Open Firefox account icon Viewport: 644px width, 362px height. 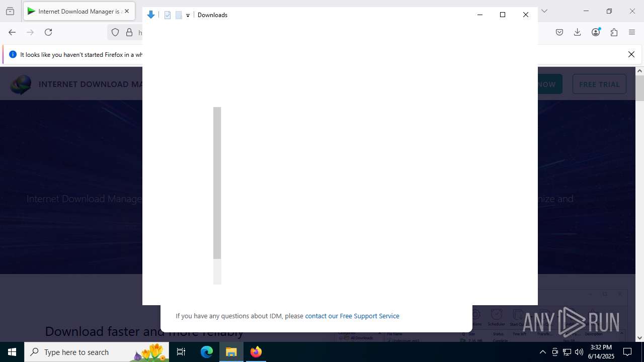(x=596, y=32)
